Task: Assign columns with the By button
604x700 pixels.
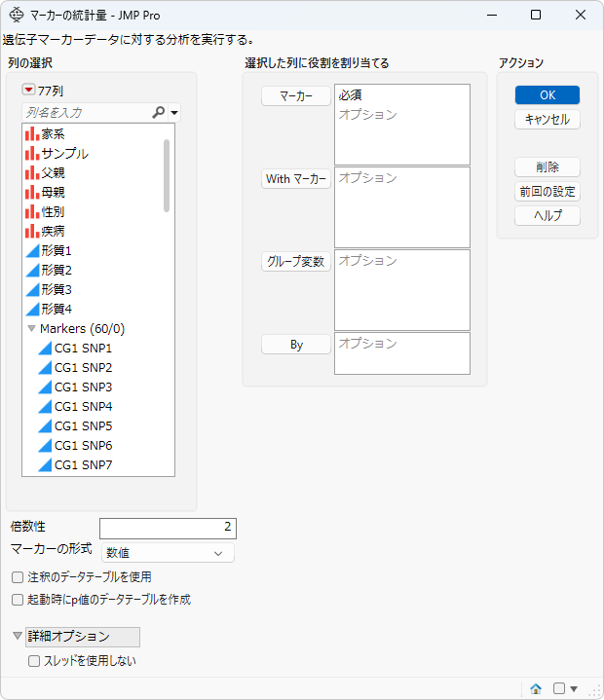Action: 296,345
